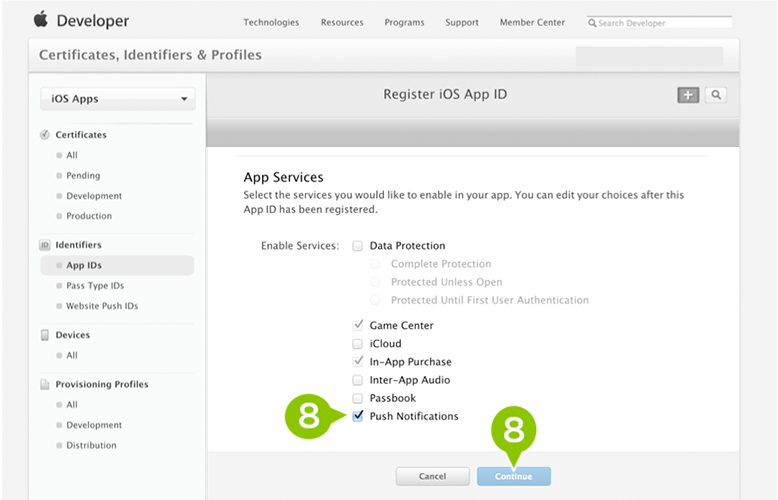The image size is (778, 500).
Task: Click the Certificates section icon
Action: (x=45, y=134)
